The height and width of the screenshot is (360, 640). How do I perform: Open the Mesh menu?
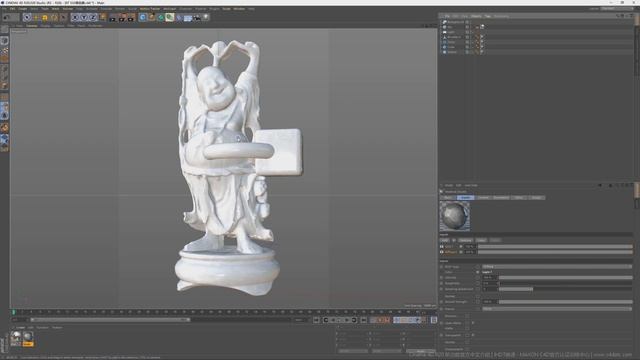click(x=56, y=9)
